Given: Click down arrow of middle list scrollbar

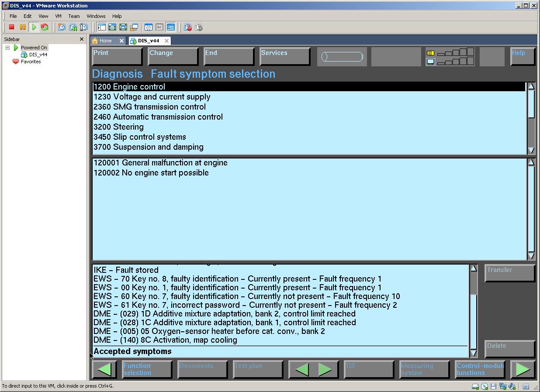Looking at the screenshot, I should pos(531,256).
